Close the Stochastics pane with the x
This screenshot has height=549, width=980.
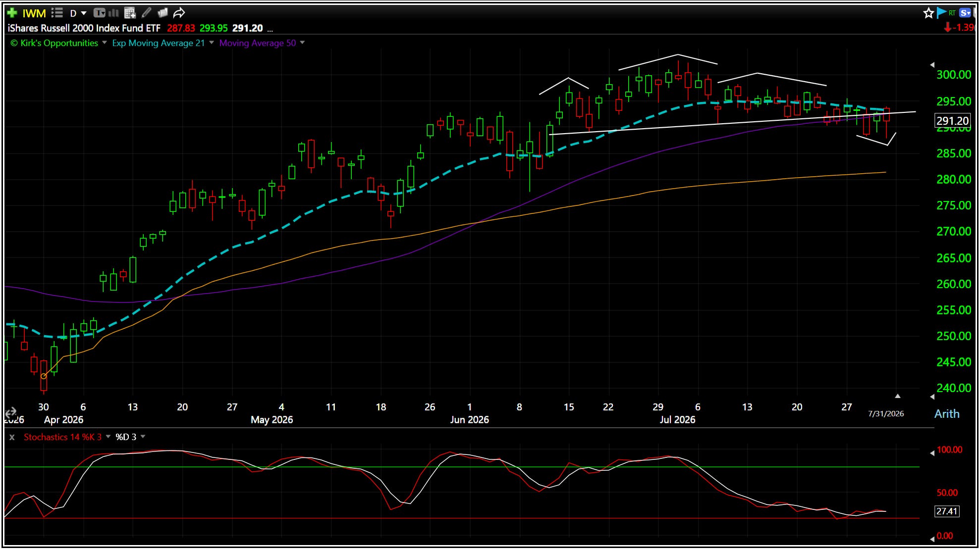(12, 437)
